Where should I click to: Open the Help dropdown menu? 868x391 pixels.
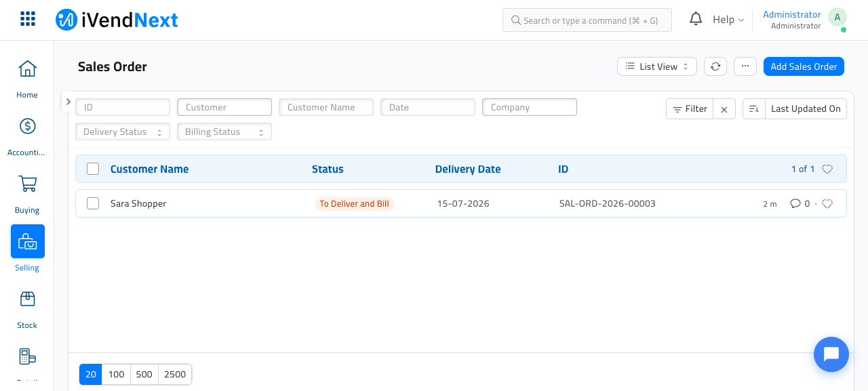tap(728, 20)
